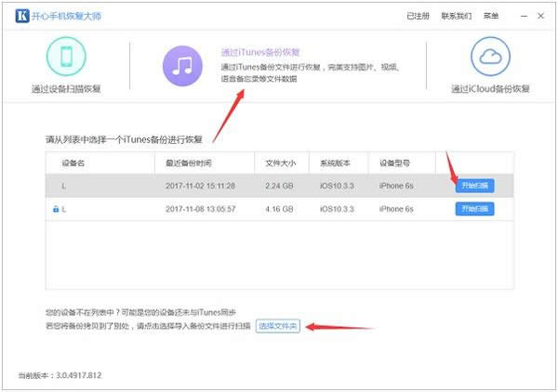Click the 文件大小 column header
Viewport: 558px width, 392px height.
tap(279, 163)
